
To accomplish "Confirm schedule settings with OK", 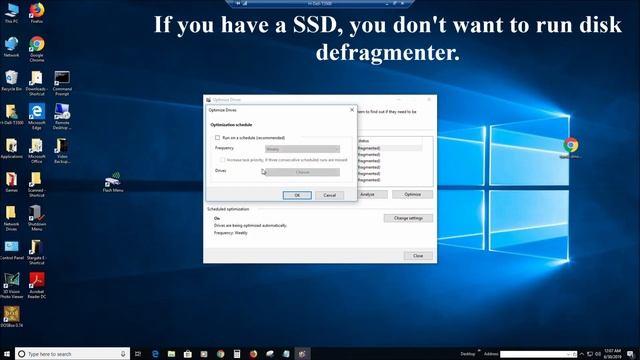I will (x=297, y=195).
